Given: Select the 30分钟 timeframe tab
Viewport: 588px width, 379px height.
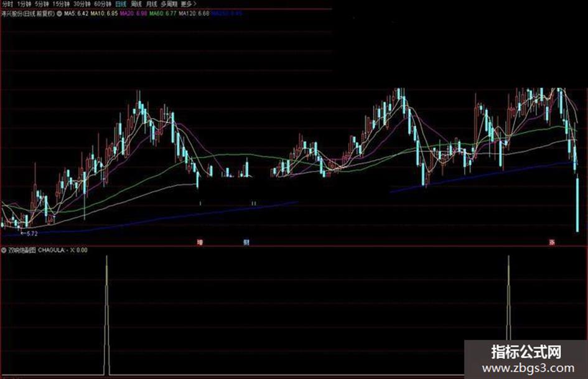Looking at the screenshot, I should (x=82, y=4).
